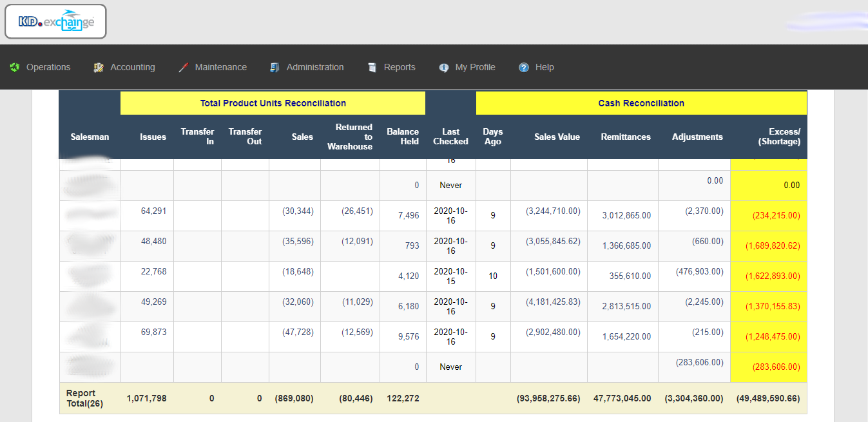Click the Excess/(Shortage) column header

pos(779,137)
